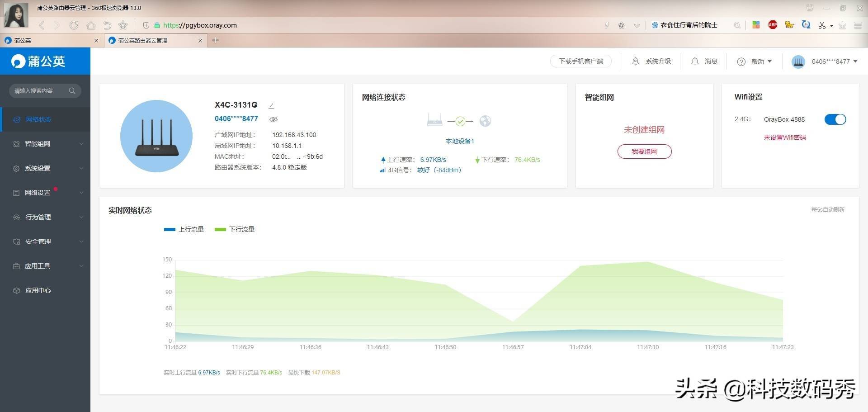The height and width of the screenshot is (412, 868).
Task: Click the router device image
Action: 156,136
